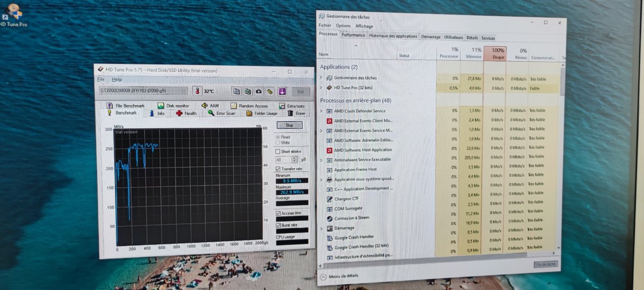Click the Connexion à Steam process icon
The image size is (644, 290).
click(330, 219)
